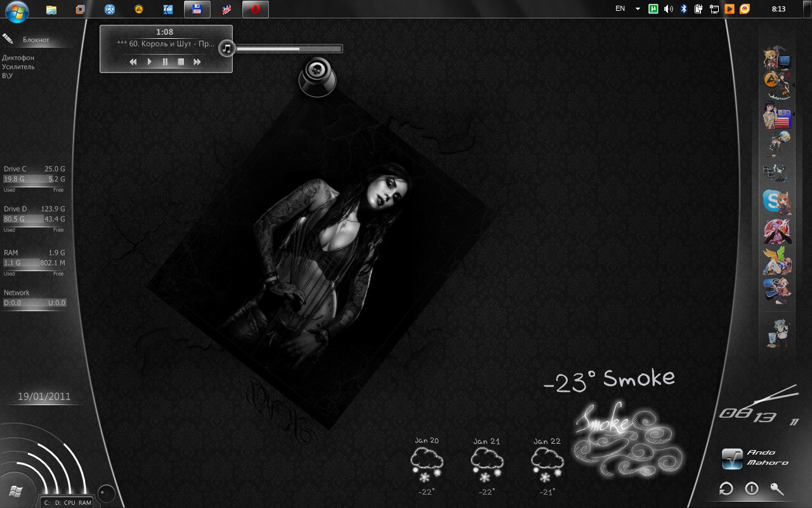The width and height of the screenshot is (812, 508).
Task: Switch to the Opera browser window
Action: coord(256,10)
